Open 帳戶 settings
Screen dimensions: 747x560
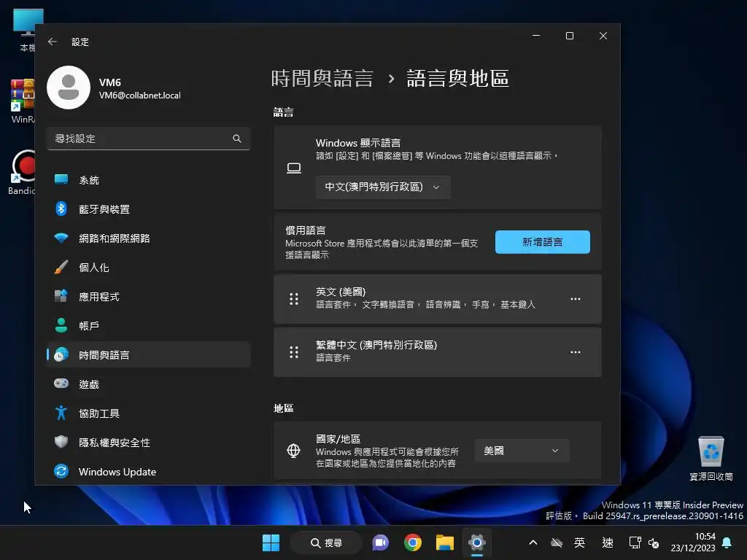149,326
